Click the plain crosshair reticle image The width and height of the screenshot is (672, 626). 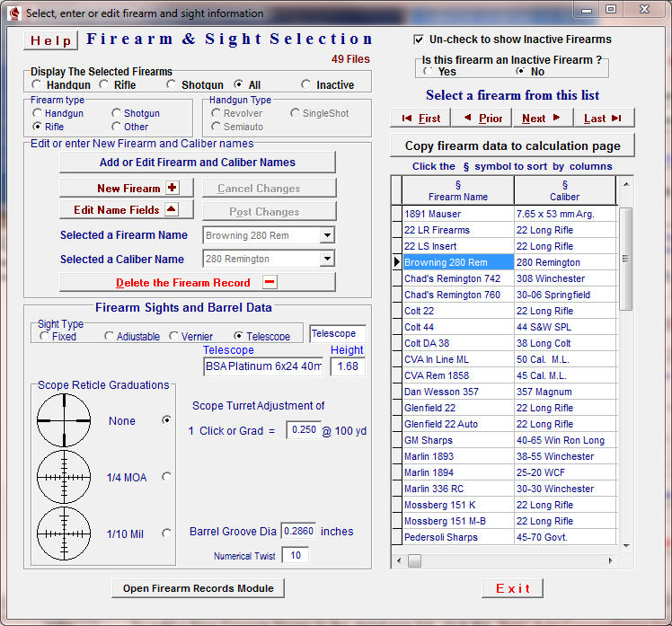pos(64,420)
